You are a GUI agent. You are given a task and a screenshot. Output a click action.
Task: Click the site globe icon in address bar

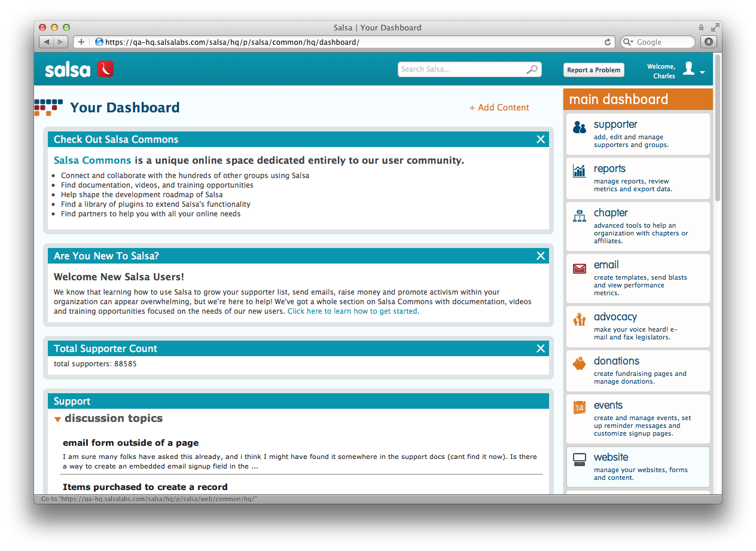99,42
